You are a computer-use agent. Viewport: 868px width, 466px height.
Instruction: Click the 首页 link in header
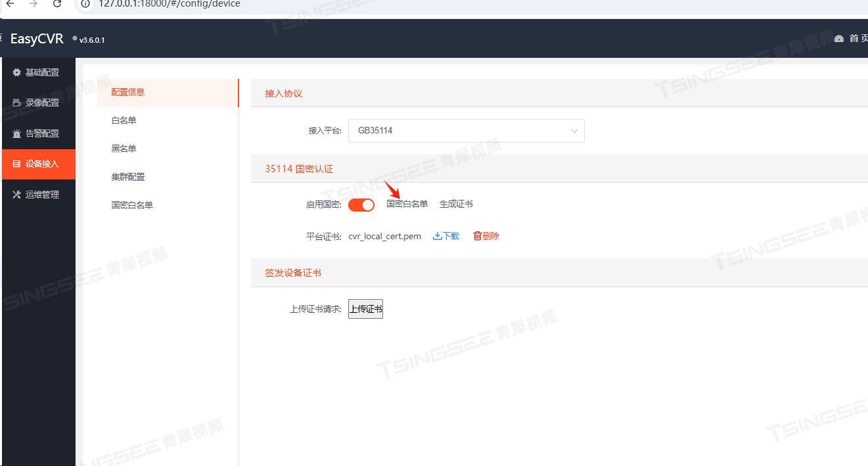(x=857, y=39)
